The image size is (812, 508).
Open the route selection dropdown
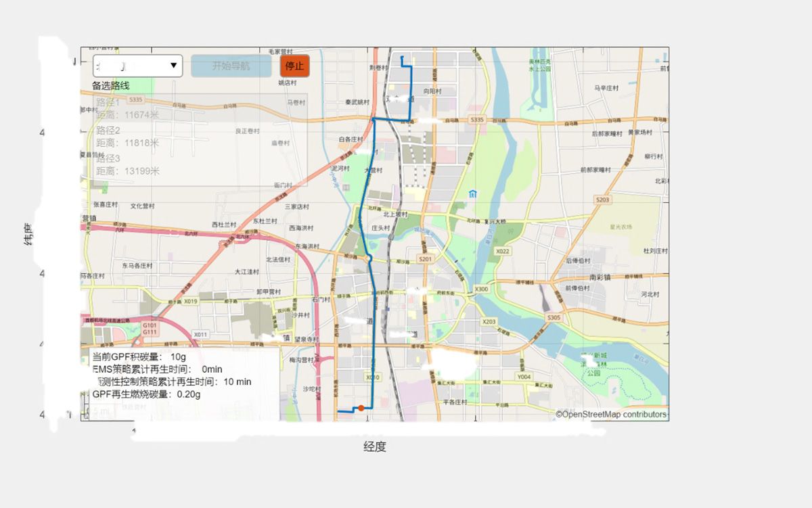pyautogui.click(x=137, y=66)
